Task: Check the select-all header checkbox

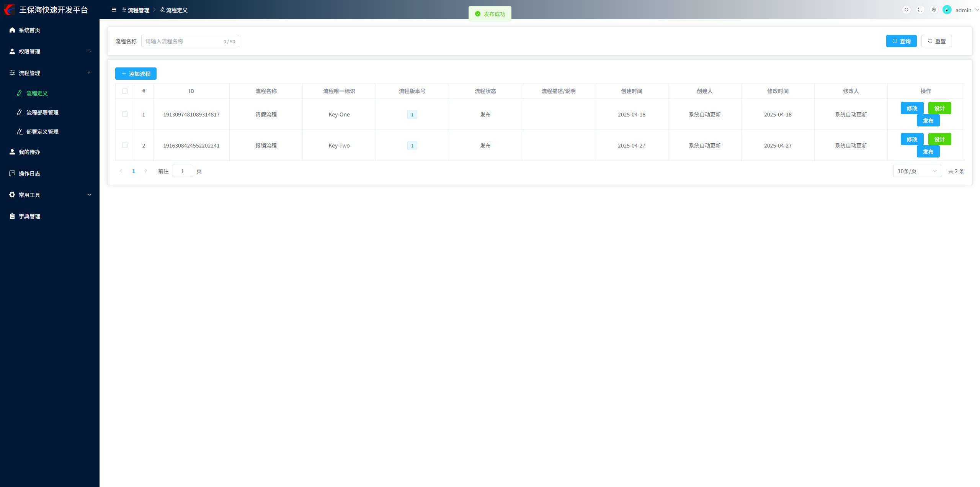Action: (125, 91)
